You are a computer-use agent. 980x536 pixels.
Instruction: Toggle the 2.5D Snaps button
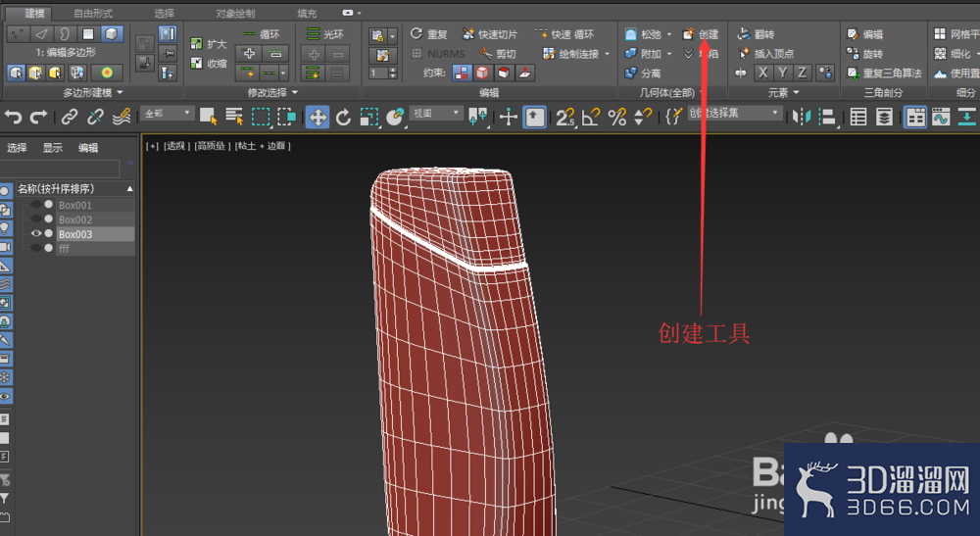point(565,117)
